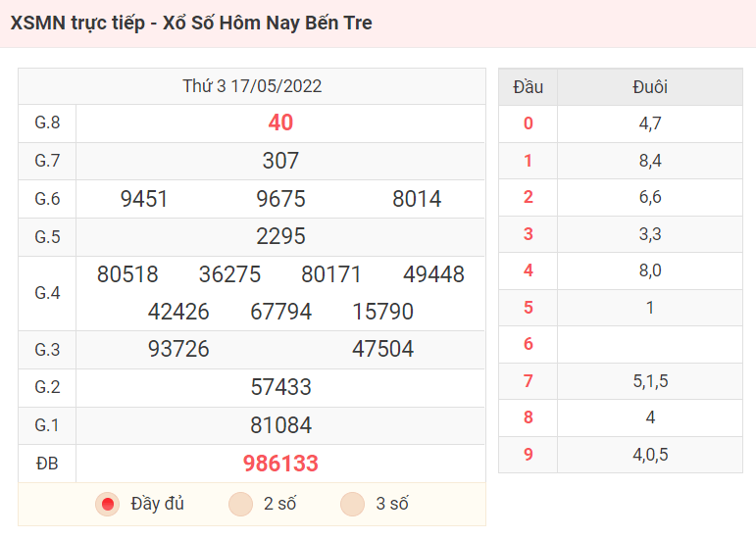
Task: Click head digit 7 in loto table
Action: pyautogui.click(x=528, y=381)
